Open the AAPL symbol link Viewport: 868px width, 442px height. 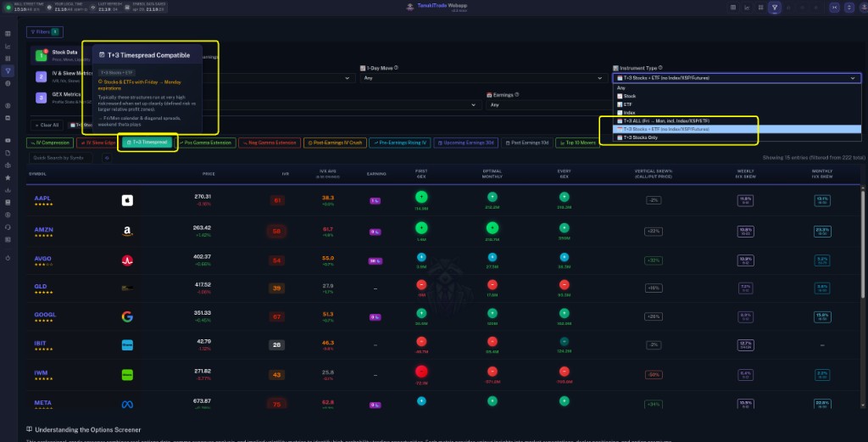[42, 198]
